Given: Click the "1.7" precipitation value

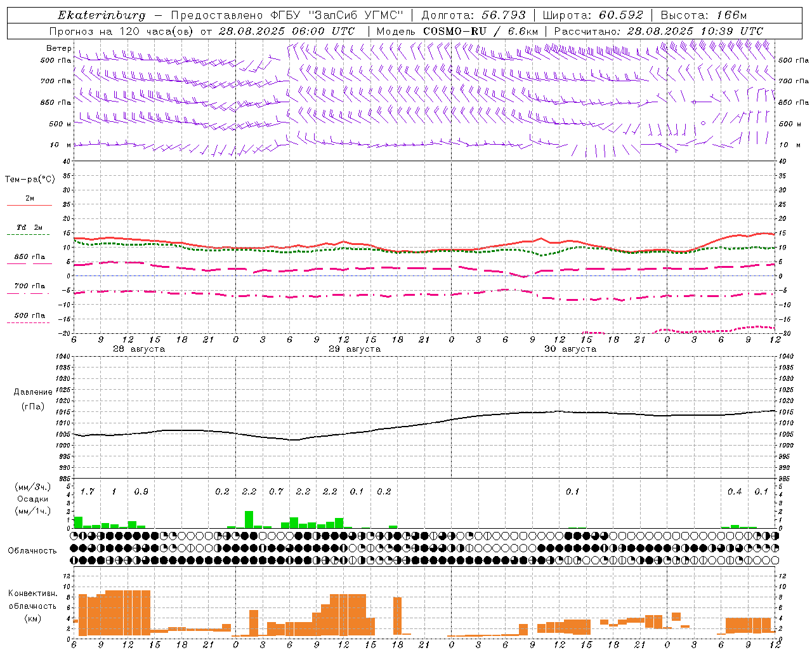Looking at the screenshot, I should click(x=87, y=492).
